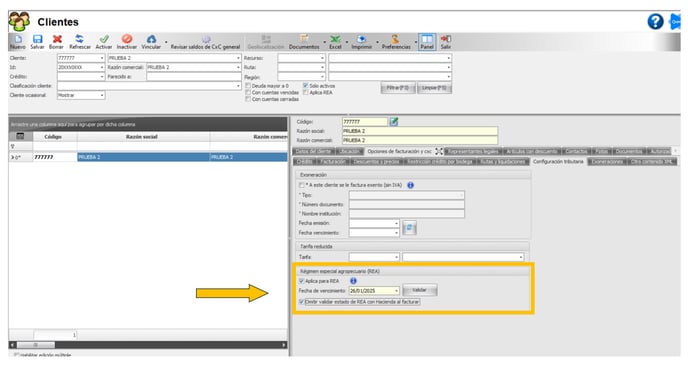Switch to Ubicación tab

coord(350,151)
